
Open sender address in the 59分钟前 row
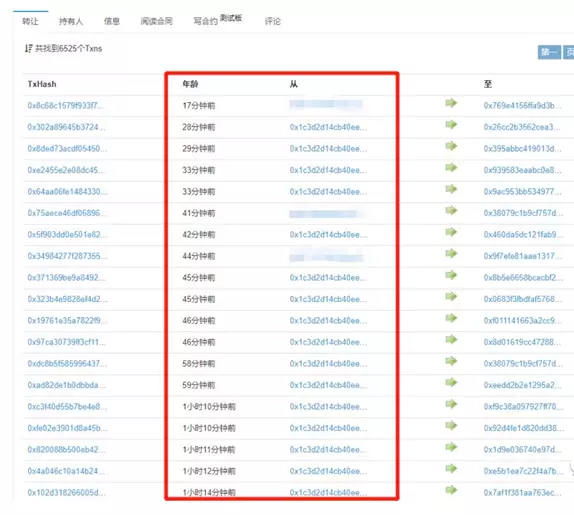tap(328, 385)
